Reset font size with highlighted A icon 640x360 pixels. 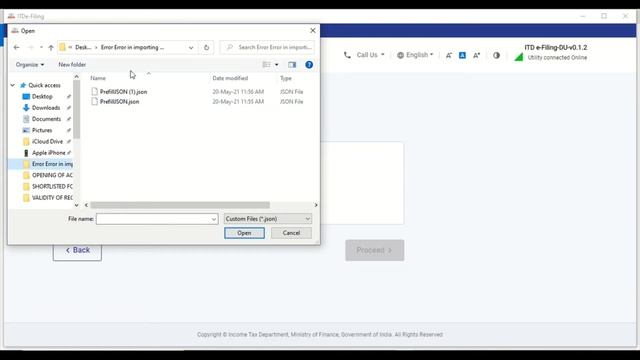click(x=462, y=55)
